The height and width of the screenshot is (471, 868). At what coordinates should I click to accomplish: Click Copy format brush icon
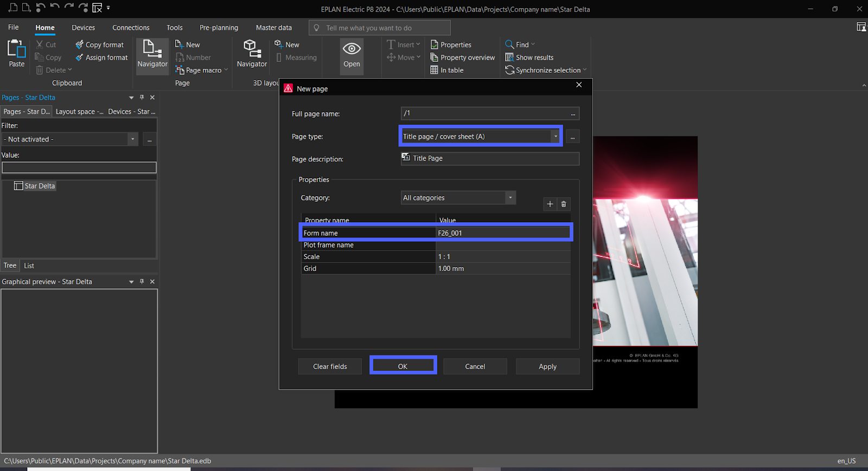click(80, 44)
